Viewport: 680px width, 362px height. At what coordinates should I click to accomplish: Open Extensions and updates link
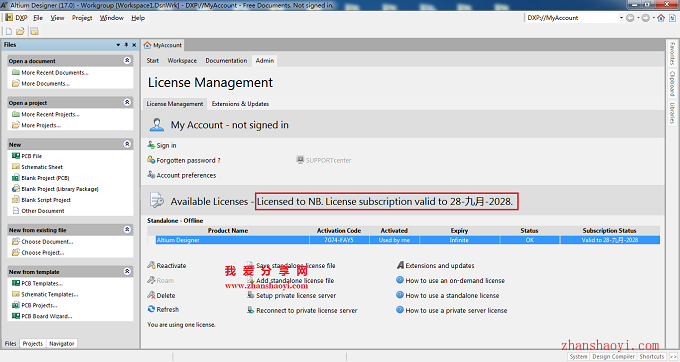440,266
